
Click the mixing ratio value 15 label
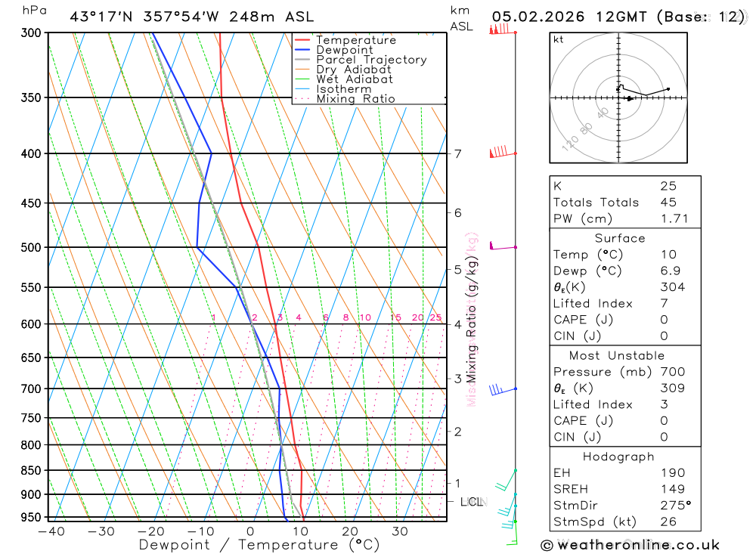click(x=395, y=317)
